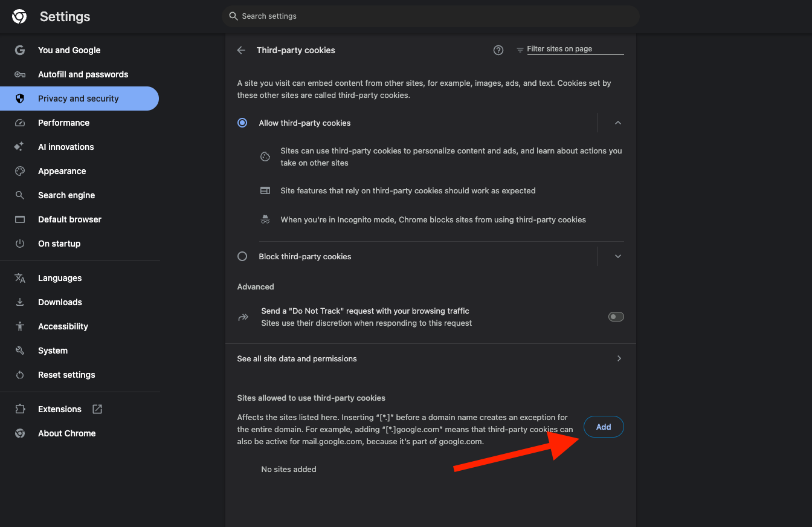Open help with the question mark icon

point(498,50)
